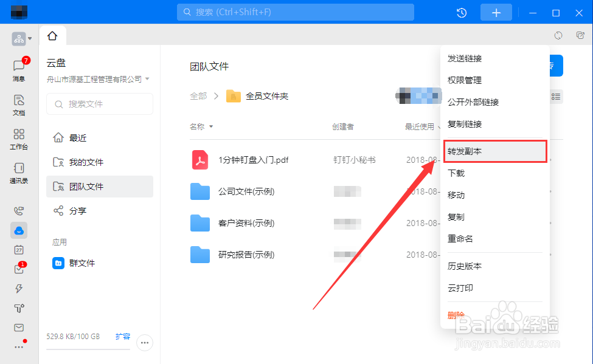This screenshot has width=593, height=364.
Task: Click the plus create button
Action: coord(496,13)
